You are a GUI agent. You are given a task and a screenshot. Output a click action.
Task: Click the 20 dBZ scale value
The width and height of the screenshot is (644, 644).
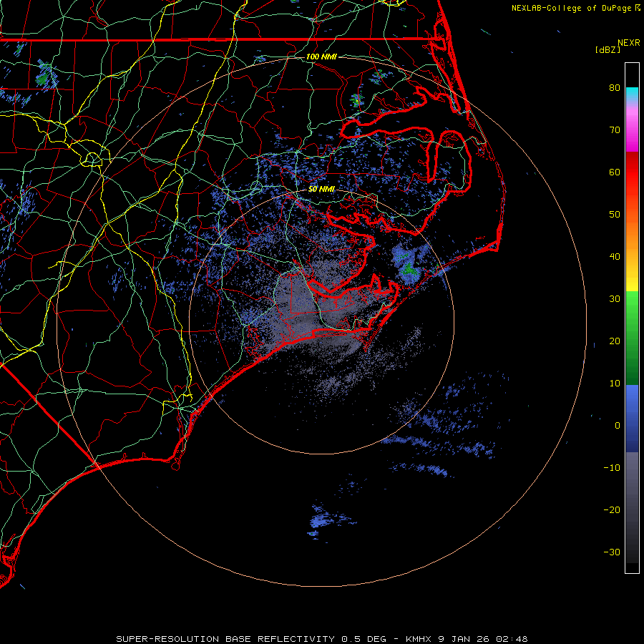tap(615, 341)
